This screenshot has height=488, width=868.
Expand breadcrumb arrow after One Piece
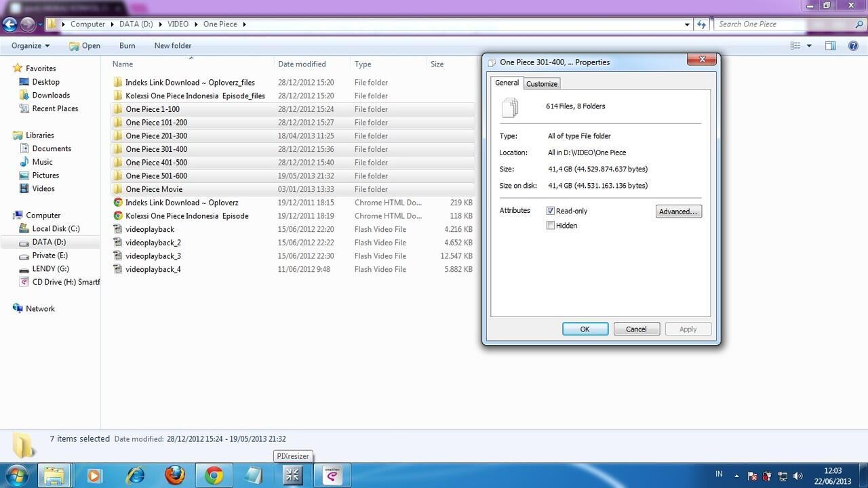pyautogui.click(x=244, y=24)
